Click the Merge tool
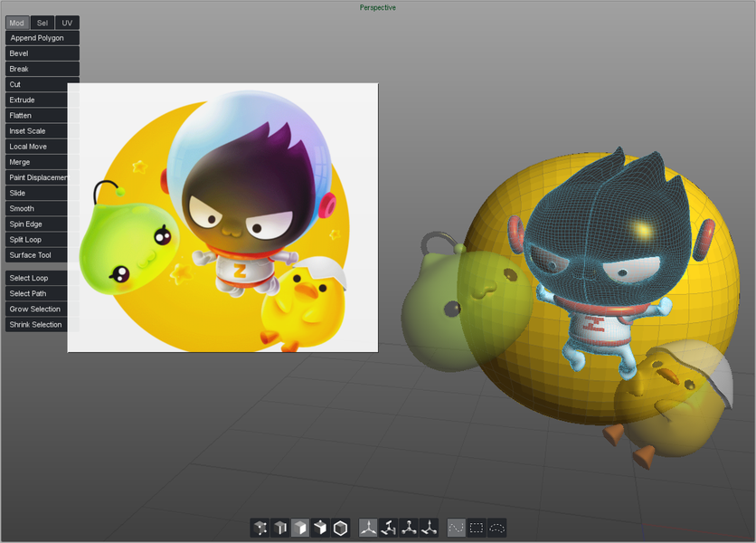This screenshot has height=543, width=756. point(37,162)
